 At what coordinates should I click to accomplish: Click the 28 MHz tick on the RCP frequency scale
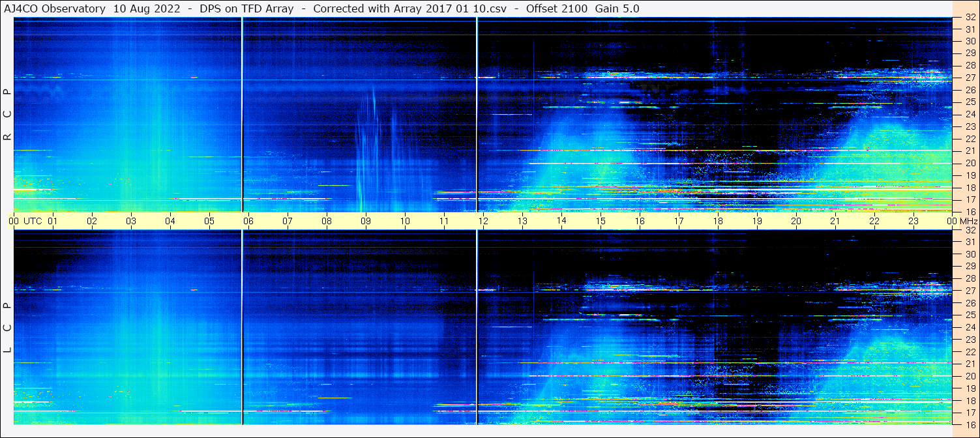point(970,65)
